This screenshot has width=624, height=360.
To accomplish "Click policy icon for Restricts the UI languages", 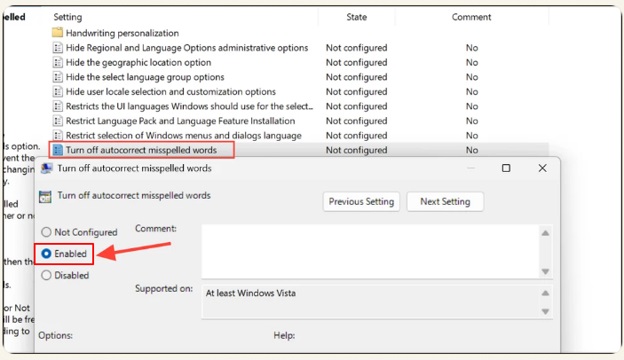I will click(x=58, y=106).
